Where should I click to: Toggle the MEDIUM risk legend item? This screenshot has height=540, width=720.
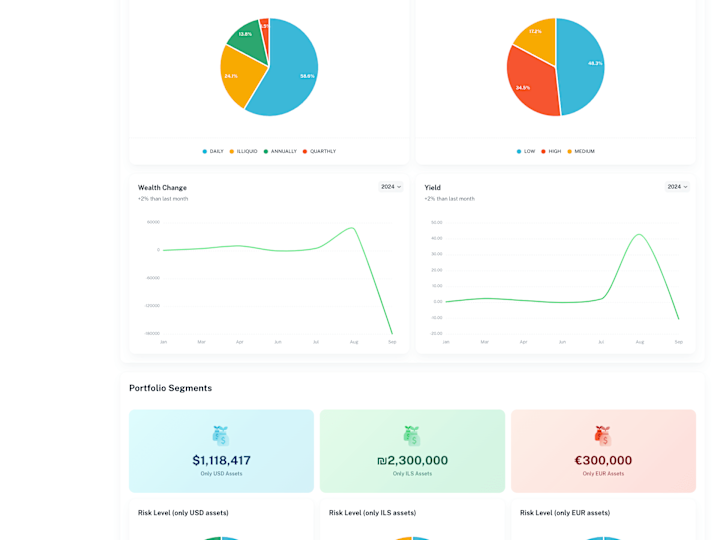coord(581,152)
